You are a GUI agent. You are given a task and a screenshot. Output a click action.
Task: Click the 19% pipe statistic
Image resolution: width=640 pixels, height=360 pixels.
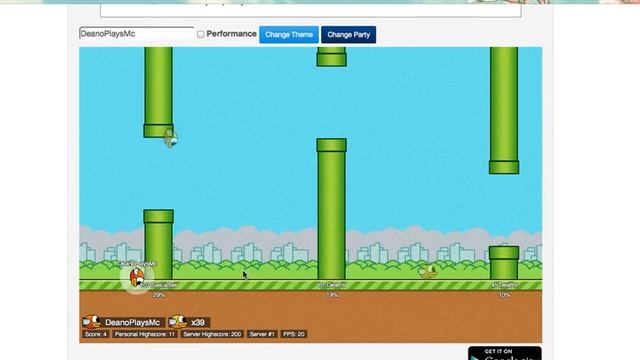point(332,295)
